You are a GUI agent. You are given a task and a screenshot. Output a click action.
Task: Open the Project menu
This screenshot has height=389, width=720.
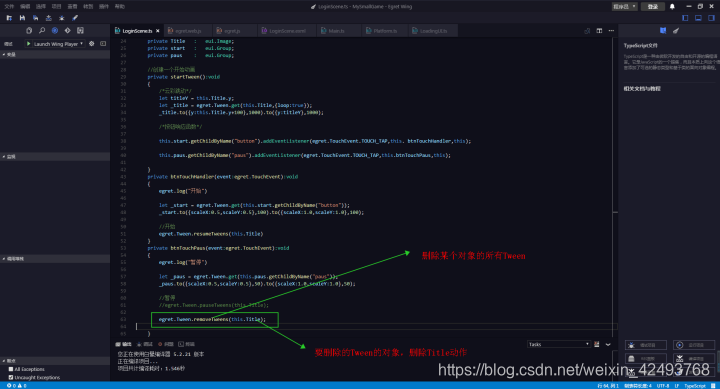pos(56,6)
